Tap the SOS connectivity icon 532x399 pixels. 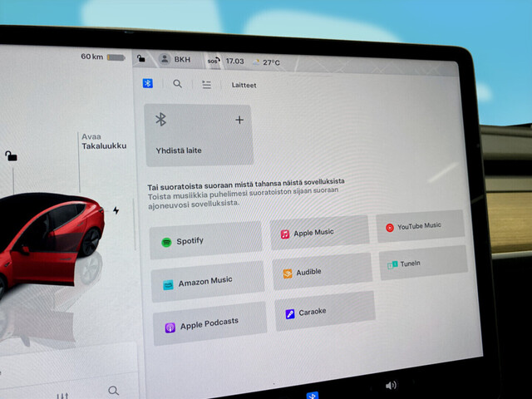pos(214,61)
